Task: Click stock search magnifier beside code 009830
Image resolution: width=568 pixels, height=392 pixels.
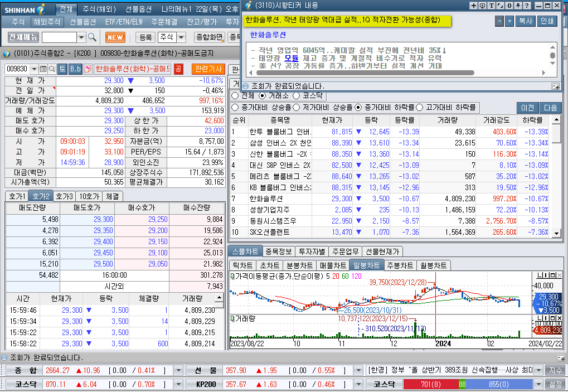Action: pyautogui.click(x=52, y=69)
